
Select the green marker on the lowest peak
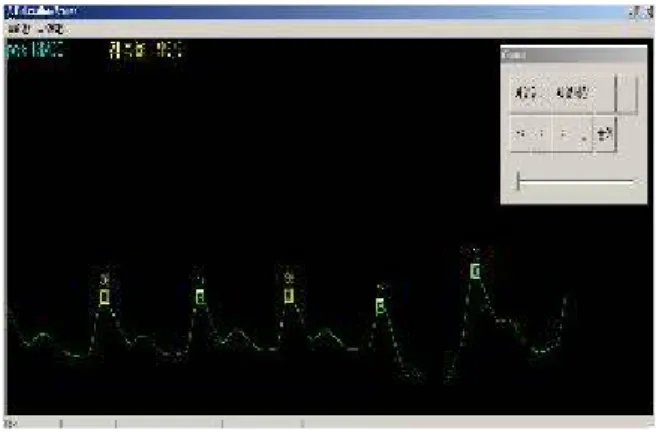(380, 307)
